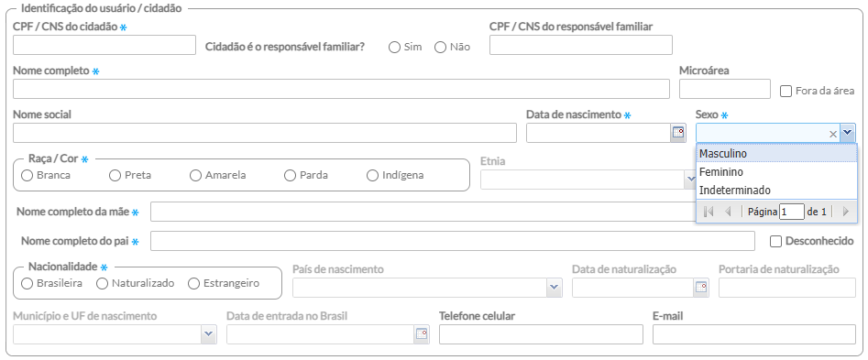Choose Indeterminado in the Sexo list

coord(776,191)
